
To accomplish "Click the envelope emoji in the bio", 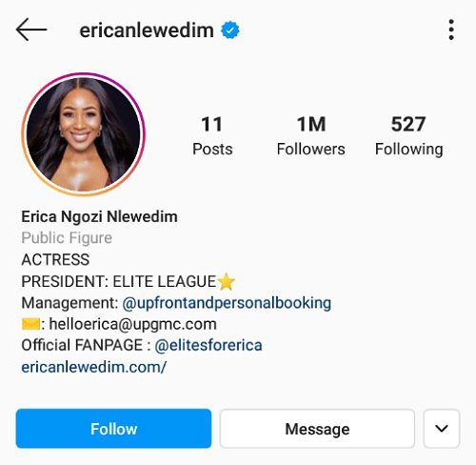I will (30, 324).
